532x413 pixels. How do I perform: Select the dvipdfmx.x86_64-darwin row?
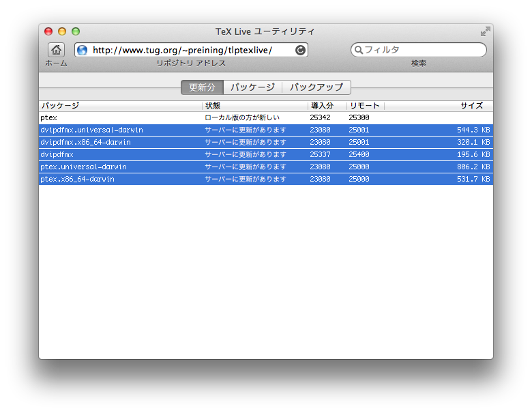tap(266, 142)
